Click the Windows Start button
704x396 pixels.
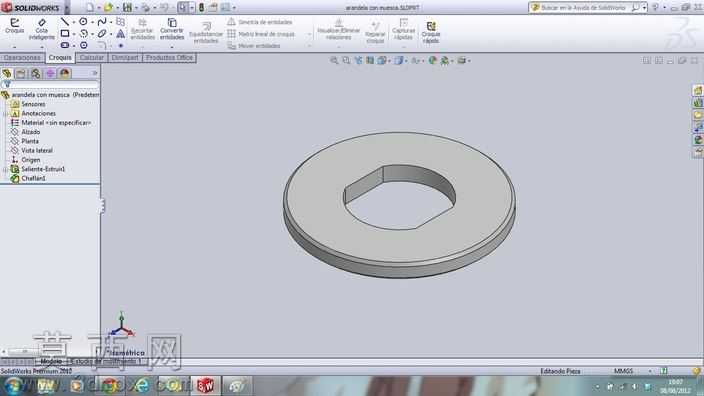coord(13,386)
